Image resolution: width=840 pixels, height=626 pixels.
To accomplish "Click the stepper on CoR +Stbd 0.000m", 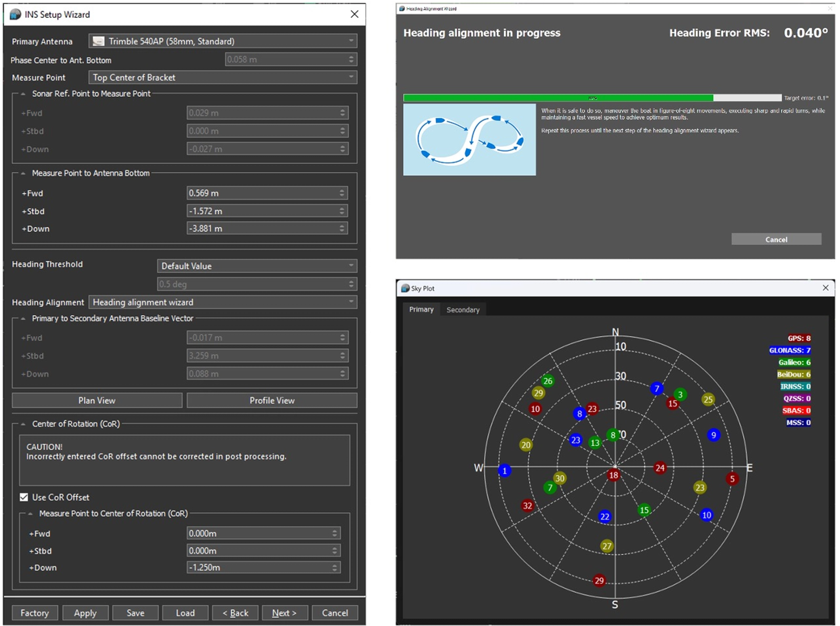I will tap(335, 550).
